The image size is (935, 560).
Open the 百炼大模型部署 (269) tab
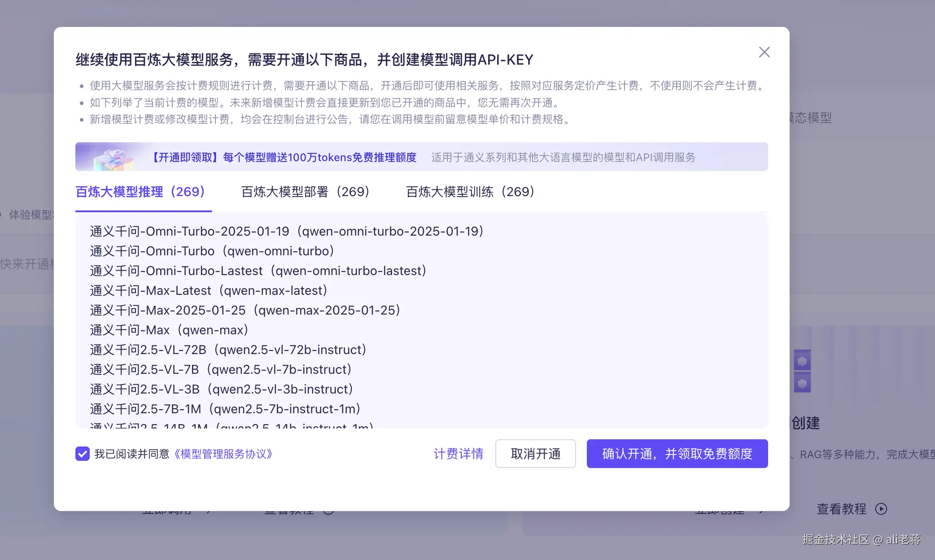pyautogui.click(x=305, y=192)
